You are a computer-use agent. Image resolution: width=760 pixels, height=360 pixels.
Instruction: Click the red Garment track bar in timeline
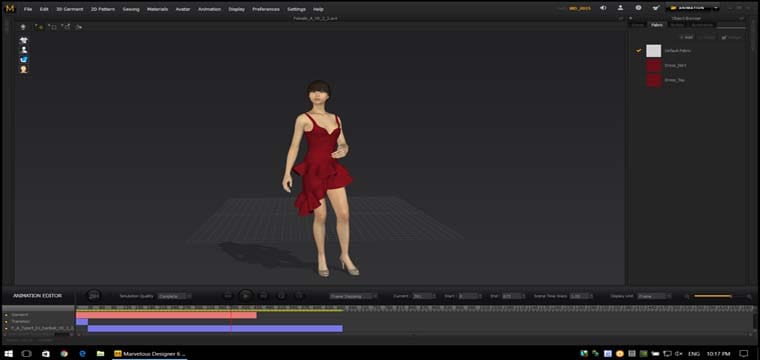tap(166, 315)
